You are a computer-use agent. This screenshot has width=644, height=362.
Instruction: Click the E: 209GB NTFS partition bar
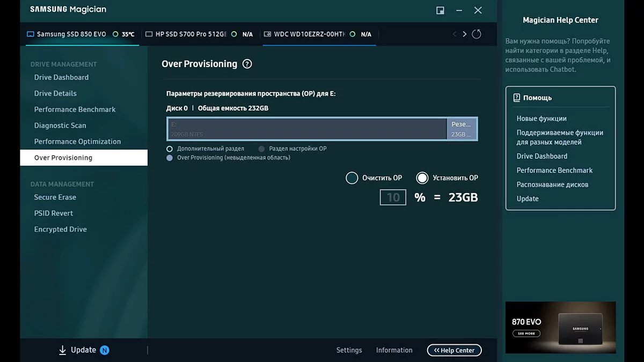pyautogui.click(x=307, y=129)
